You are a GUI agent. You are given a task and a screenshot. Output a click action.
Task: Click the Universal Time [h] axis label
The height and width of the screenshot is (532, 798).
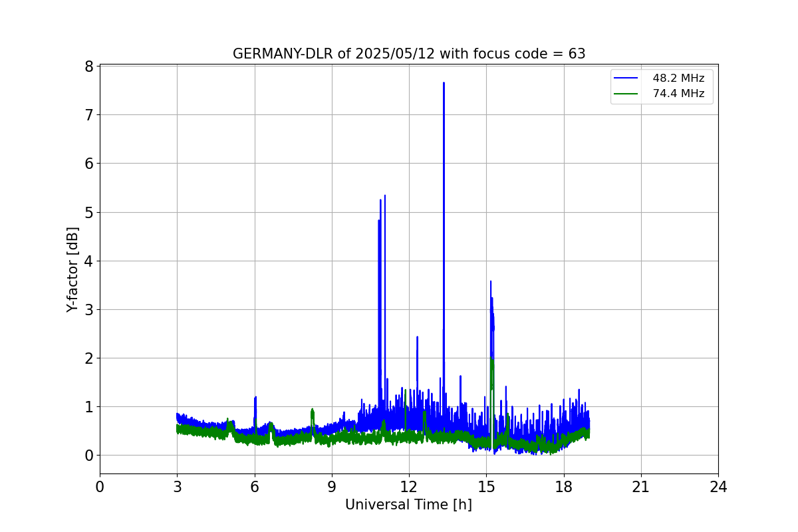(x=408, y=505)
